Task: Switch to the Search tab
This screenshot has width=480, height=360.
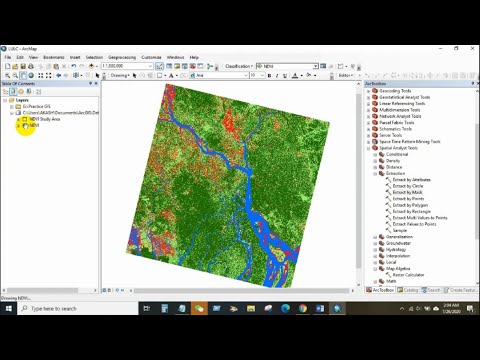Action: 431,290
